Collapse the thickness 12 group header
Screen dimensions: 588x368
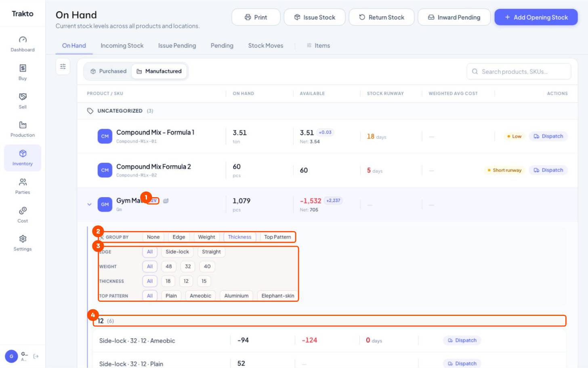[329, 321]
